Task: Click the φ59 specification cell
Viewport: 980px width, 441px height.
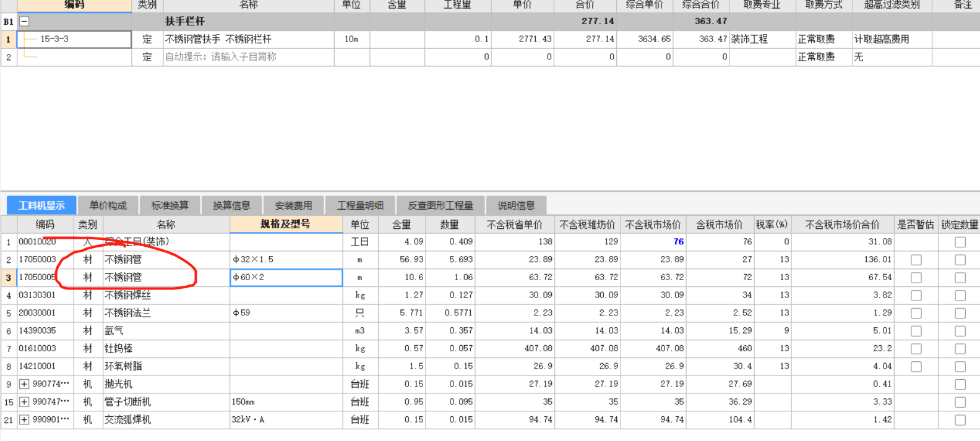Action: 286,313
